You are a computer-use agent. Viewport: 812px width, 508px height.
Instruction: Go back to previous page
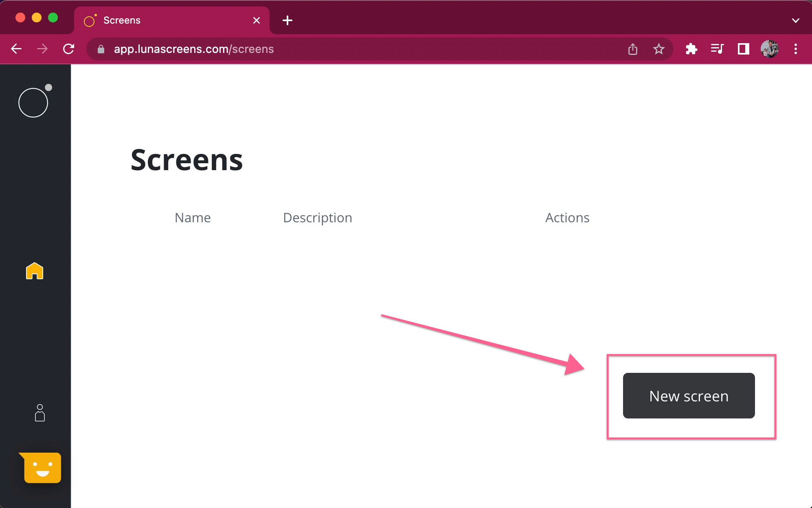point(16,49)
